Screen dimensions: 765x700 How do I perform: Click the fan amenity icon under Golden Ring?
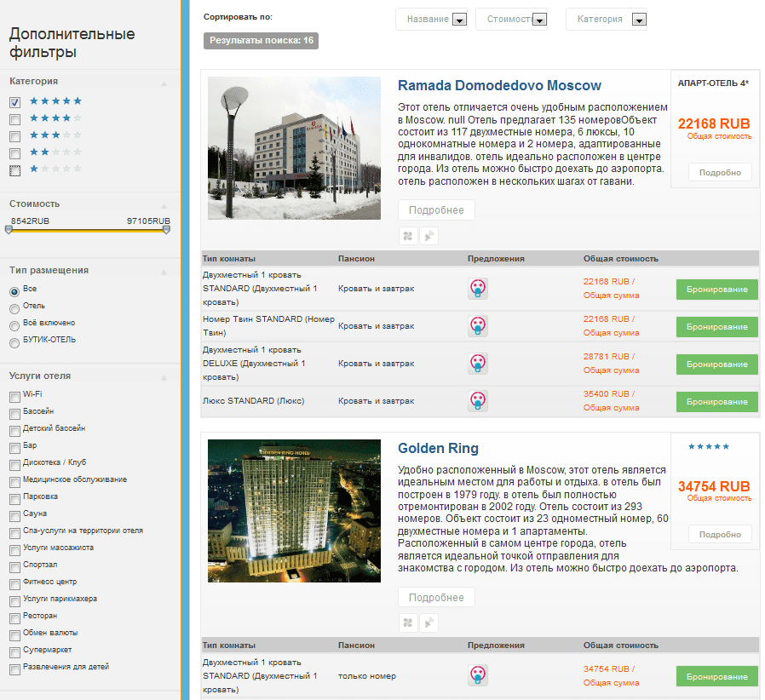click(x=408, y=623)
